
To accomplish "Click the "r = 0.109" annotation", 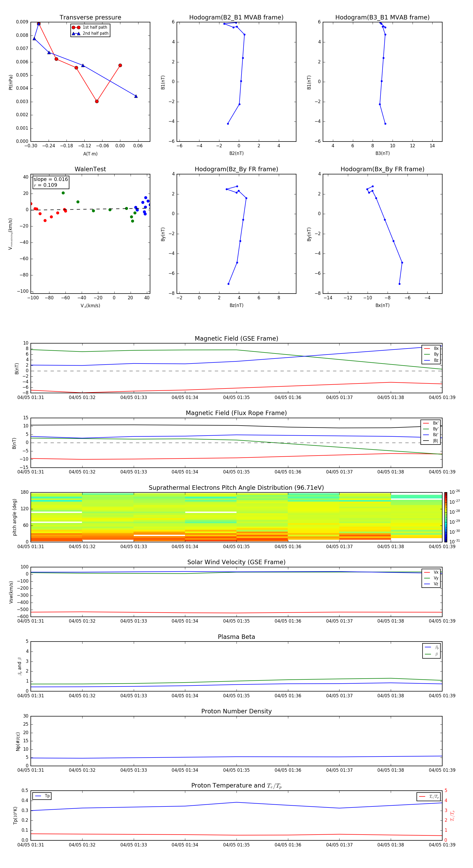I will [45, 185].
